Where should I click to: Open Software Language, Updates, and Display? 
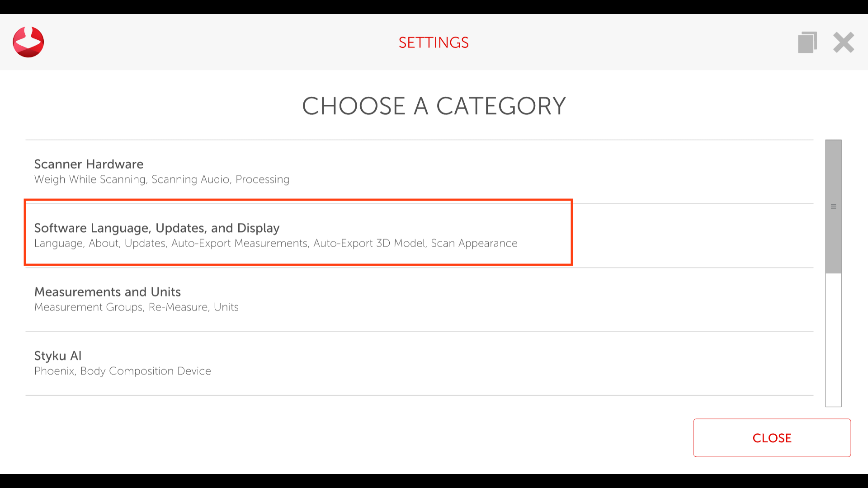[157, 228]
